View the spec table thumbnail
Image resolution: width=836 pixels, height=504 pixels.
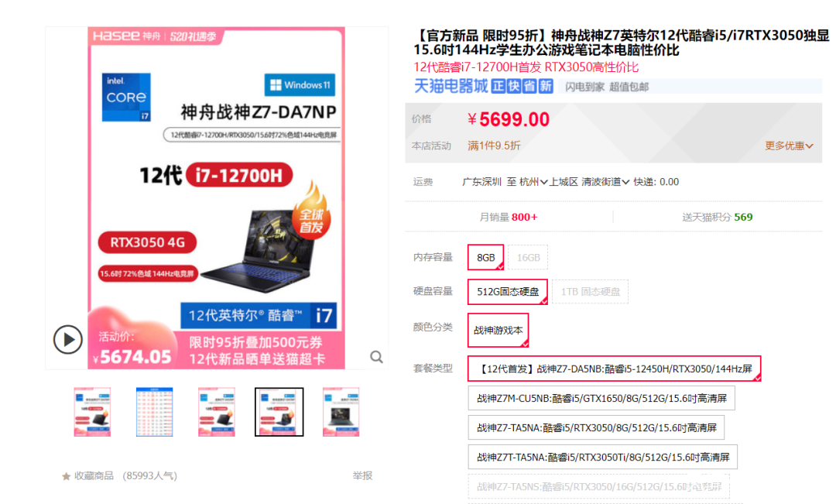[154, 412]
